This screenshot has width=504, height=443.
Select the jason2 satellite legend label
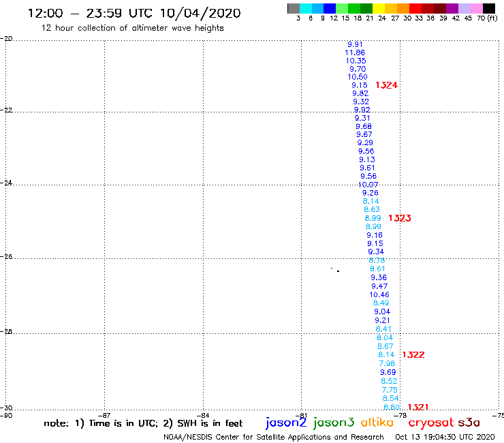click(x=286, y=423)
